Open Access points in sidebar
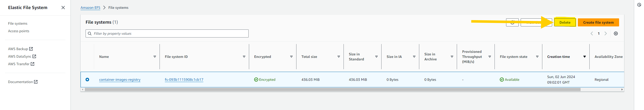644x110 pixels. tap(19, 31)
